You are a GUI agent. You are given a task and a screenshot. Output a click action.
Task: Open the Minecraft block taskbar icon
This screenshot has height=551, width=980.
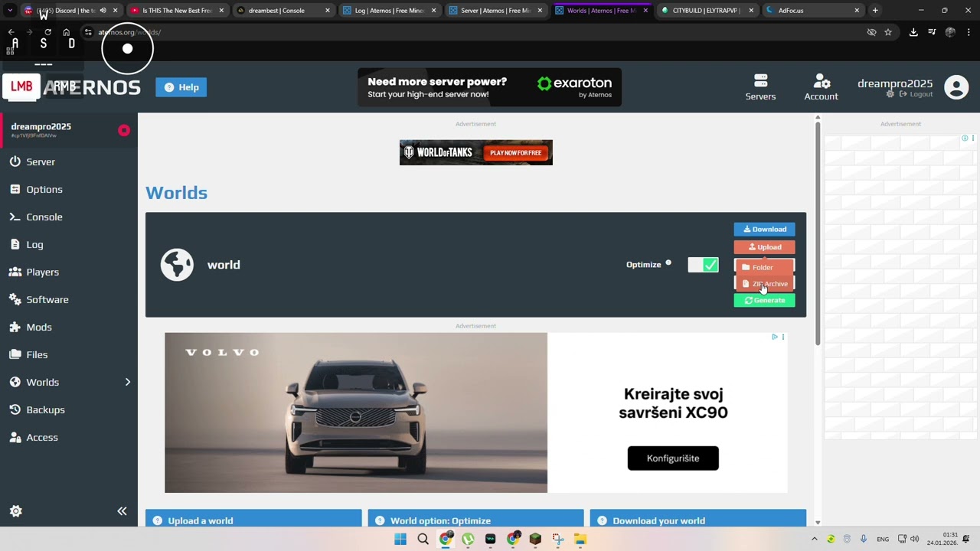click(x=535, y=539)
